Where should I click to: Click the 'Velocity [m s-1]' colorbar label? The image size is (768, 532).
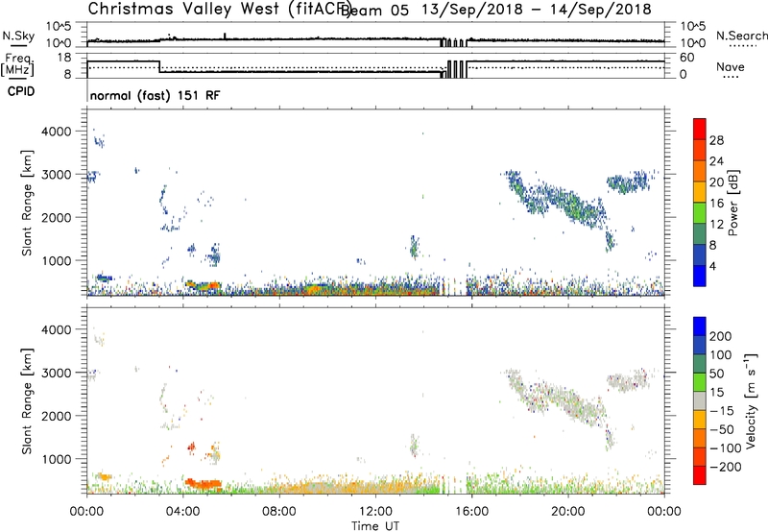(751, 400)
